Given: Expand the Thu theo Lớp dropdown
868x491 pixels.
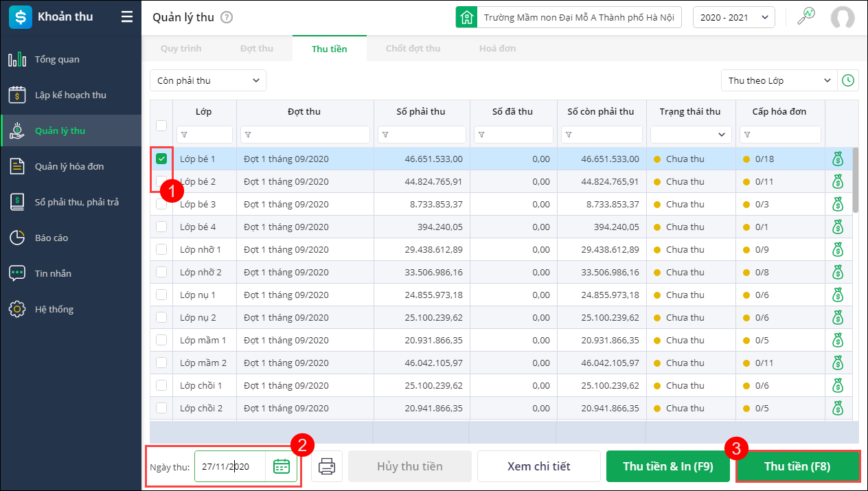Looking at the screenshot, I should pyautogui.click(x=779, y=80).
